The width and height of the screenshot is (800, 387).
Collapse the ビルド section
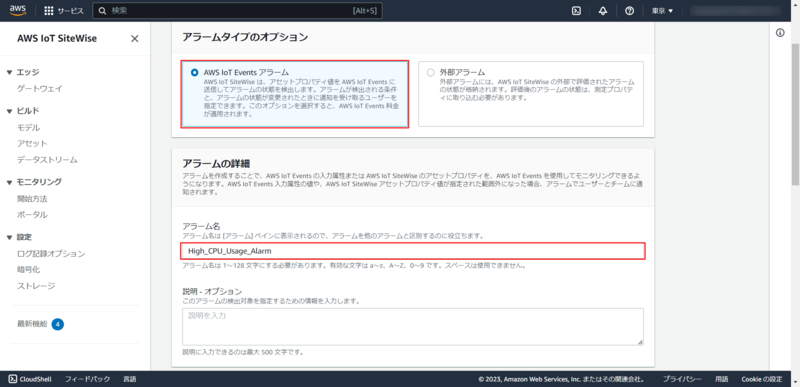click(x=9, y=111)
